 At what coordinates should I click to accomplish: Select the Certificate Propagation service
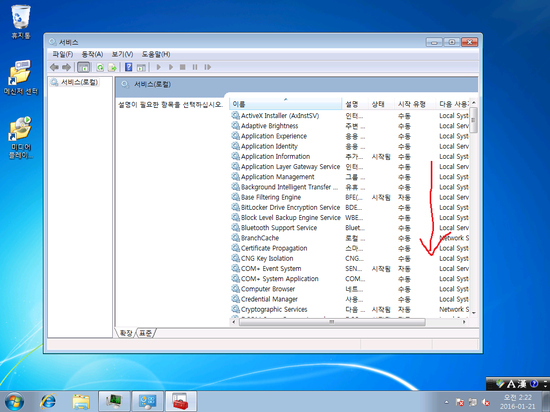click(274, 248)
